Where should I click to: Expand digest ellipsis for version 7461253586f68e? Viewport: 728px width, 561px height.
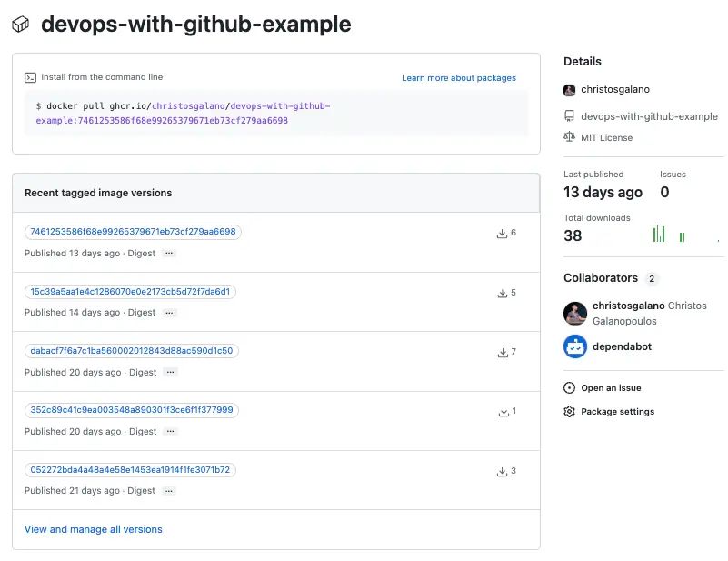coord(169,254)
